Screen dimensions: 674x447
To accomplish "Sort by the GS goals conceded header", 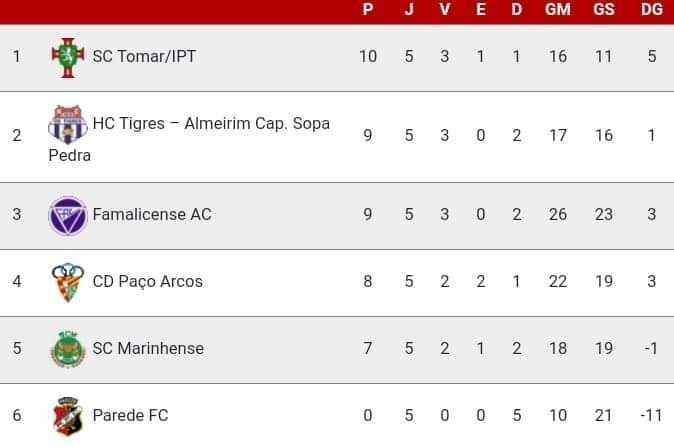I will (x=604, y=9).
